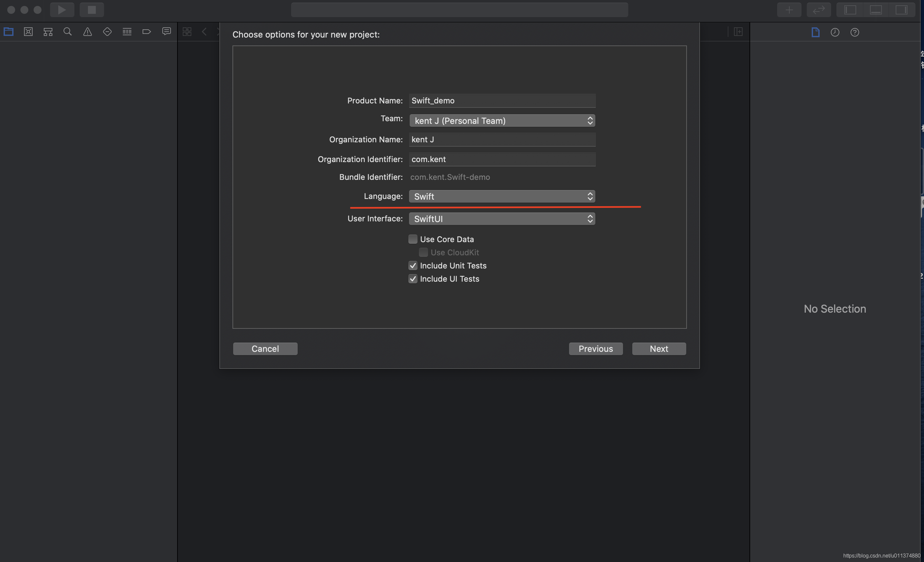Uncheck Include UI Tests

(413, 279)
